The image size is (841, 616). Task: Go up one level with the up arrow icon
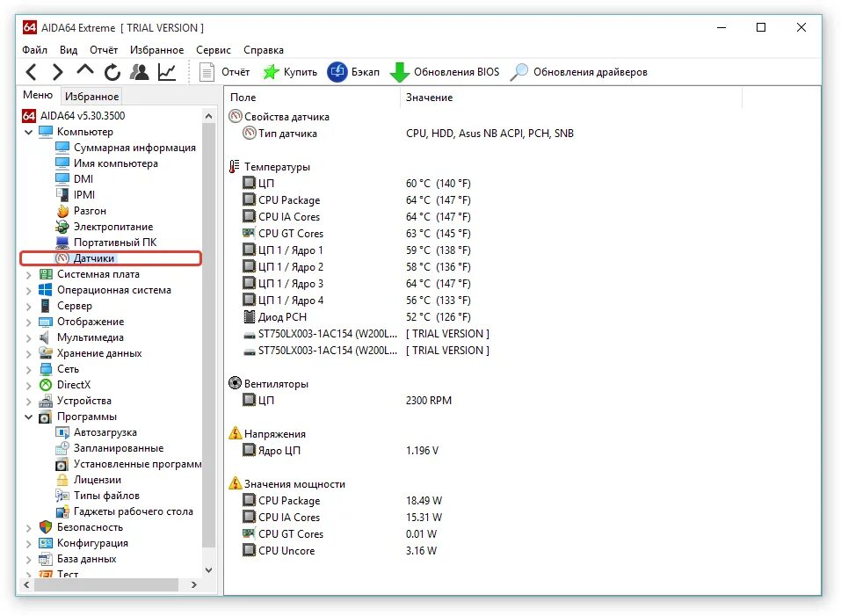tap(84, 71)
